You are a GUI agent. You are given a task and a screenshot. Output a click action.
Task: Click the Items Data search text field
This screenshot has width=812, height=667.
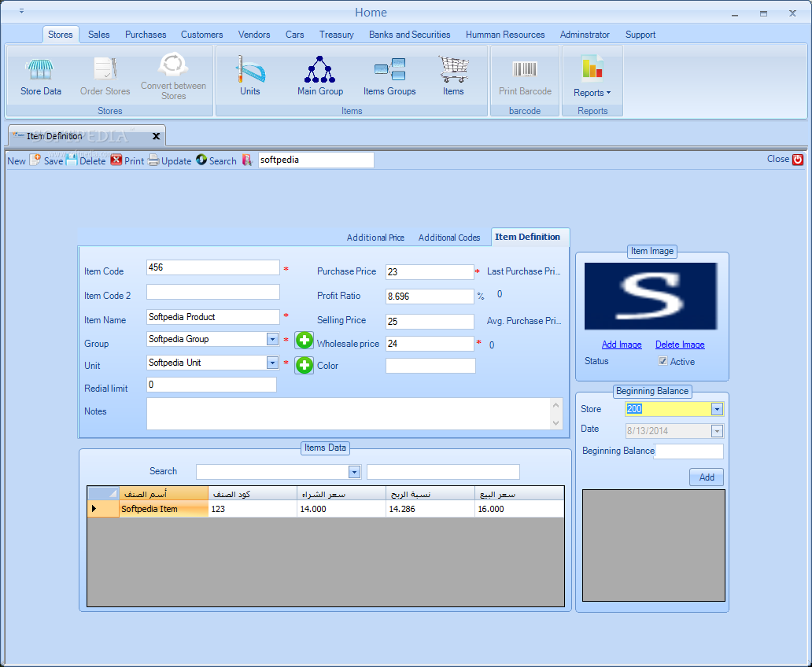tap(443, 472)
